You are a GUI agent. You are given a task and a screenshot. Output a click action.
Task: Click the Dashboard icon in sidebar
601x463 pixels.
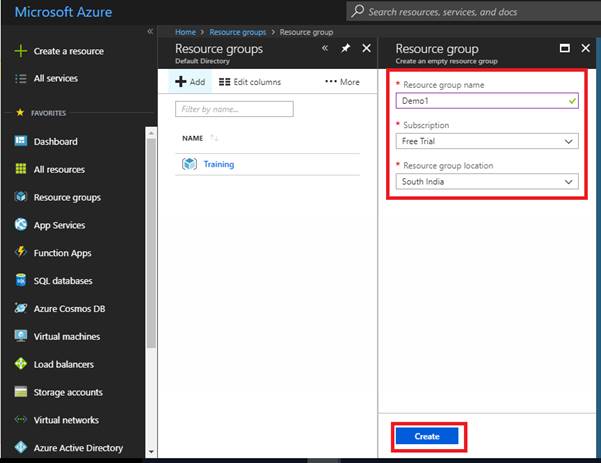click(21, 141)
